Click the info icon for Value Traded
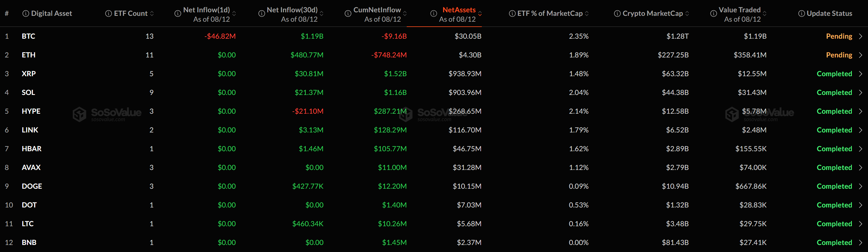Screen dimensions: 868x252 pos(713,13)
